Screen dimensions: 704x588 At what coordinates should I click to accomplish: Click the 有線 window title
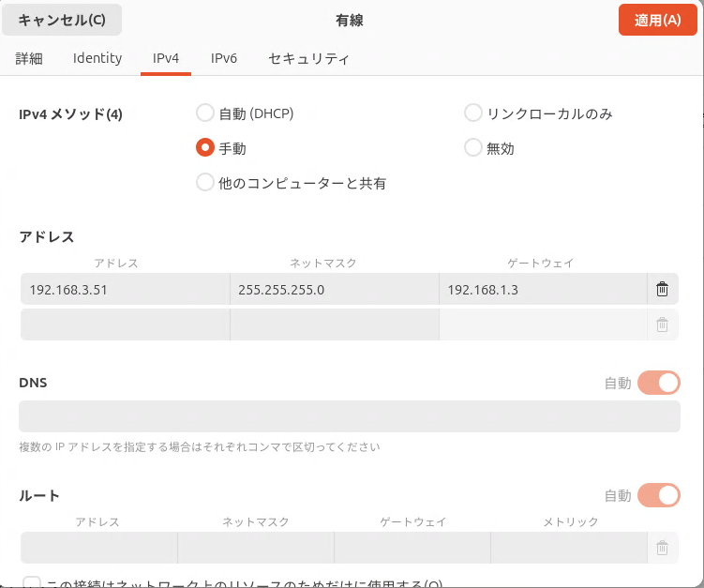tap(350, 21)
